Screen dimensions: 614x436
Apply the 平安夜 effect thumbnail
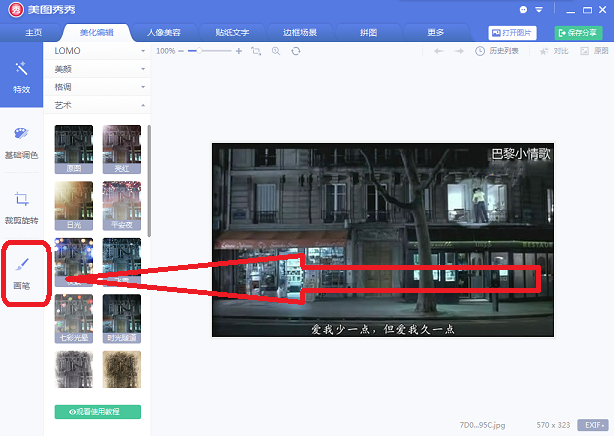click(122, 206)
